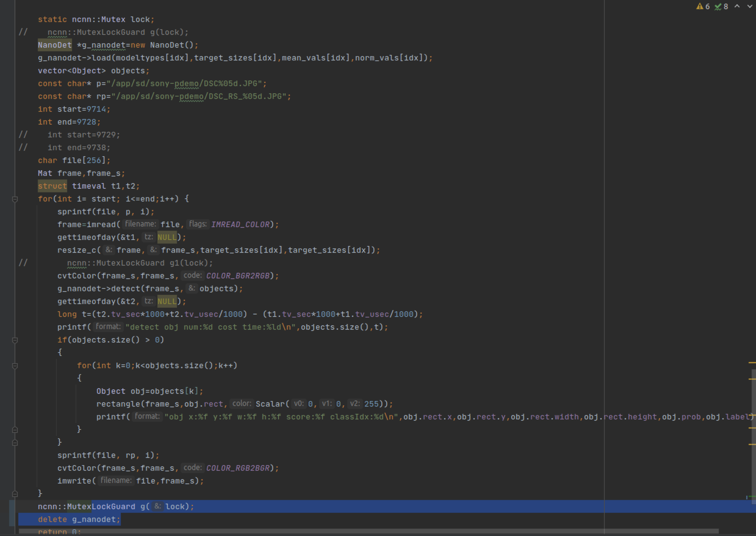Click 'static ncnn::Mutex lock;' line

click(x=96, y=19)
